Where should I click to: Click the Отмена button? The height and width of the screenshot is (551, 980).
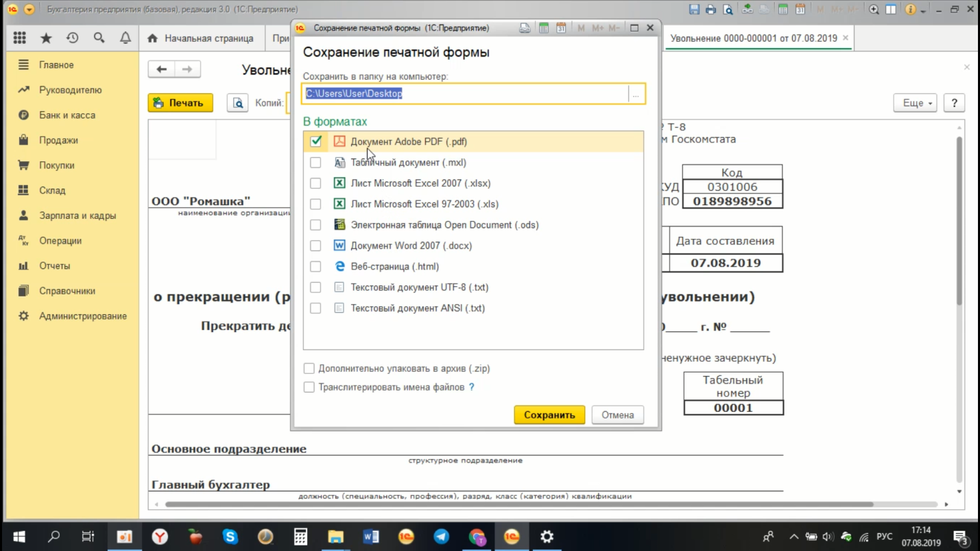pyautogui.click(x=618, y=414)
